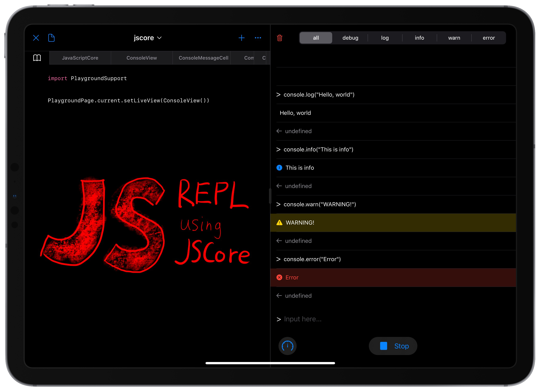Open the JavaScriptCore source tab
This screenshot has width=541, height=392.
pyautogui.click(x=80, y=58)
